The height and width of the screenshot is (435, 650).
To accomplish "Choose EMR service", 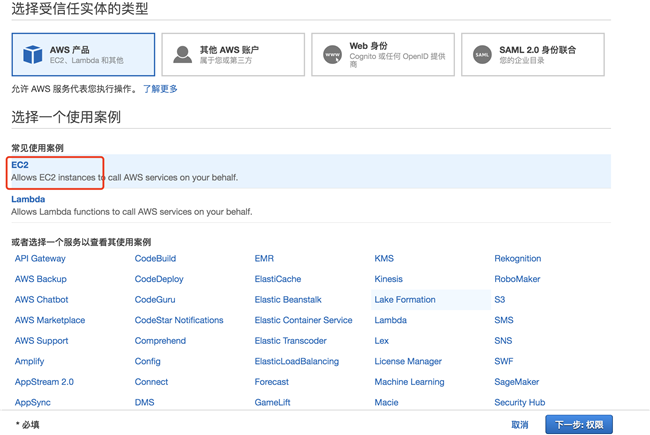I will 264,258.
